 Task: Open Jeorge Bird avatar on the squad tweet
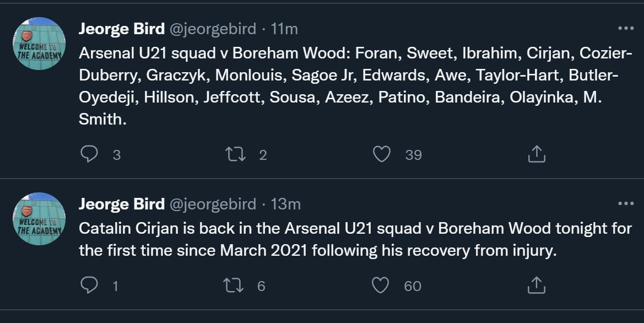pyautogui.click(x=39, y=44)
